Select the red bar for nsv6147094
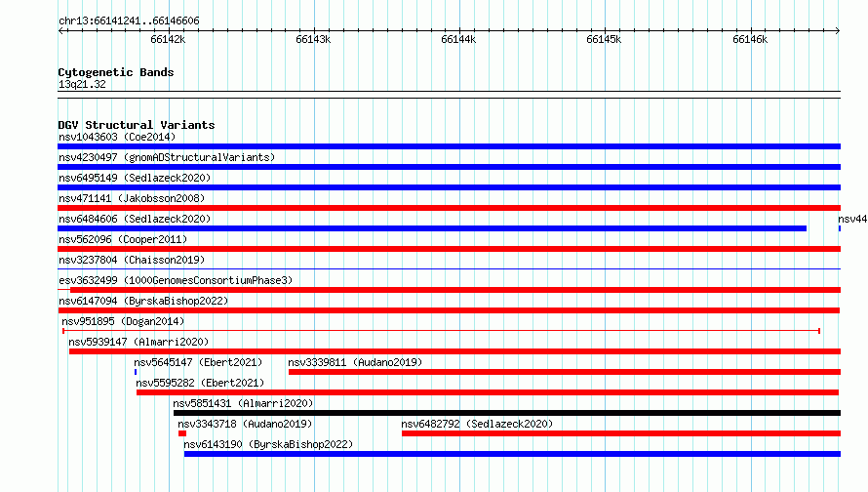Viewport: 868px width, 492px height. (x=449, y=310)
